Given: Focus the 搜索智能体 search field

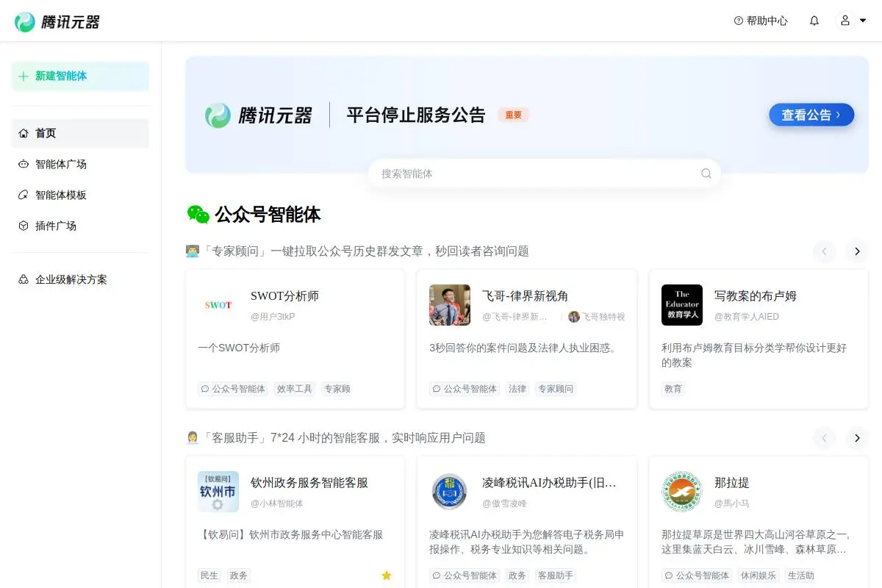Looking at the screenshot, I should point(544,173).
